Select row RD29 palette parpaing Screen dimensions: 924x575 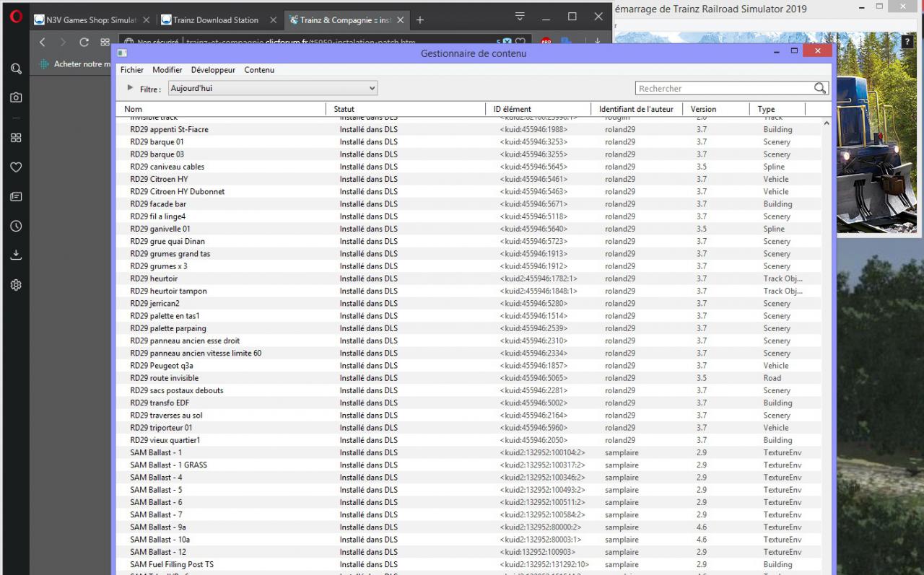[x=468, y=328]
